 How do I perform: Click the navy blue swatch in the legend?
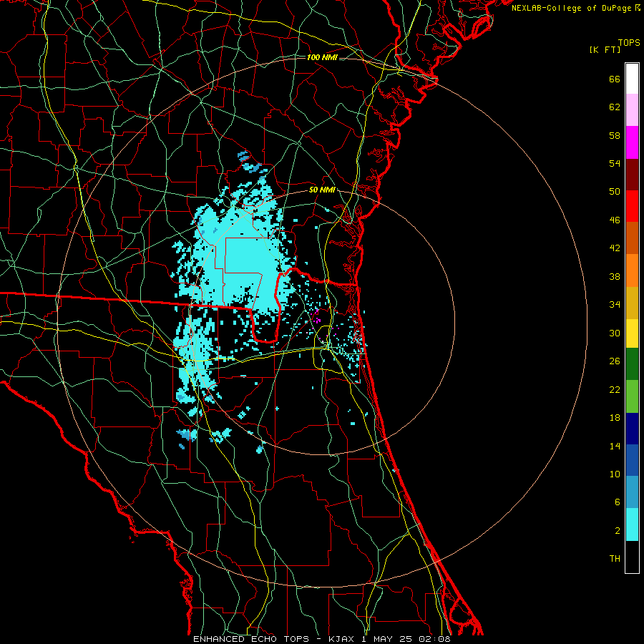(632, 429)
